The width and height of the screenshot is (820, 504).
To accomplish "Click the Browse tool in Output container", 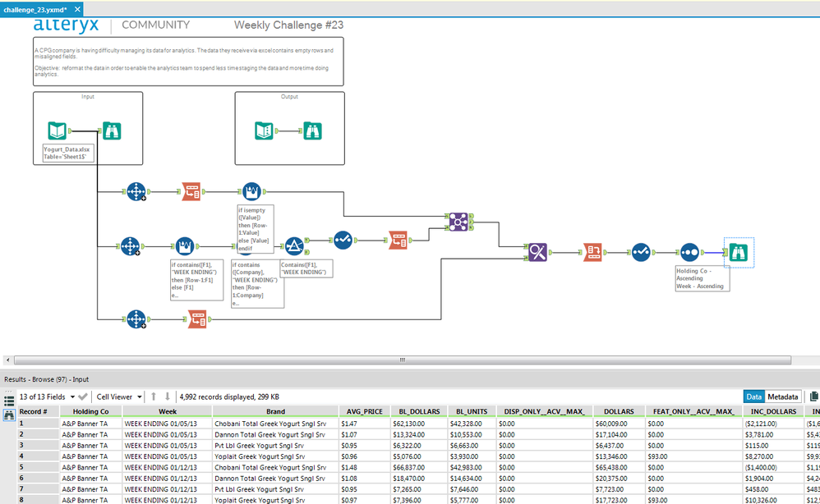I will pos(313,131).
